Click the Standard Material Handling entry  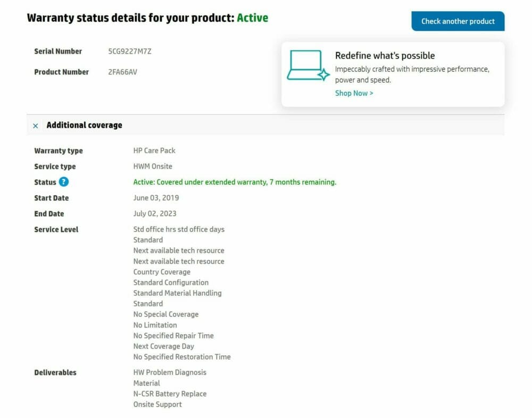point(177,293)
